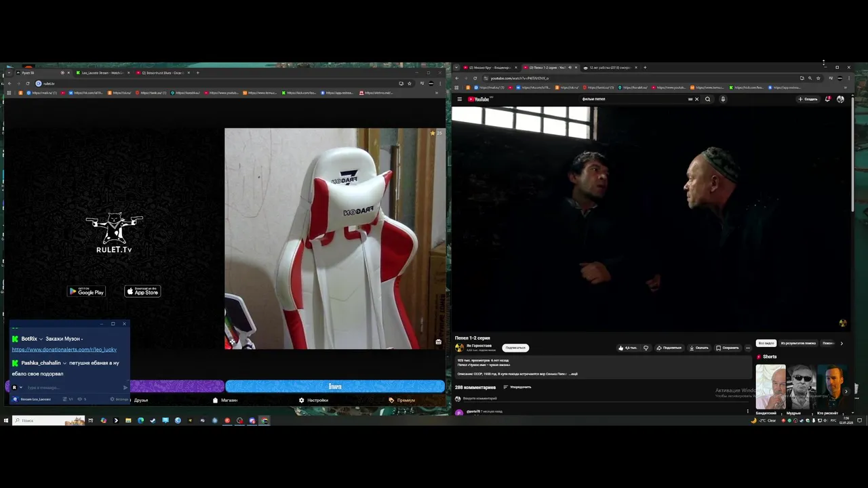
Task: Reload the YouTube browser page
Action: tap(475, 78)
